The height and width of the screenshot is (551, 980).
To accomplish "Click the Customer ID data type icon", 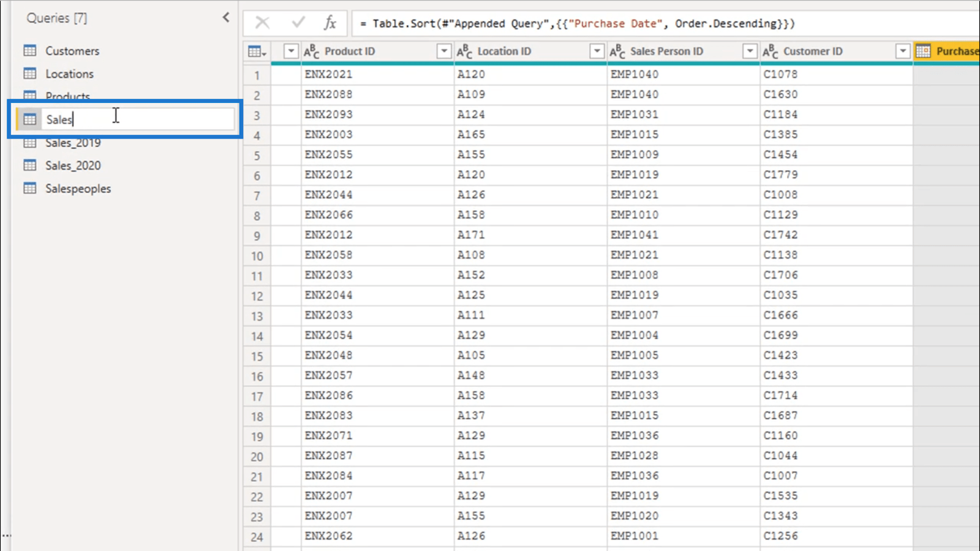I will point(770,51).
